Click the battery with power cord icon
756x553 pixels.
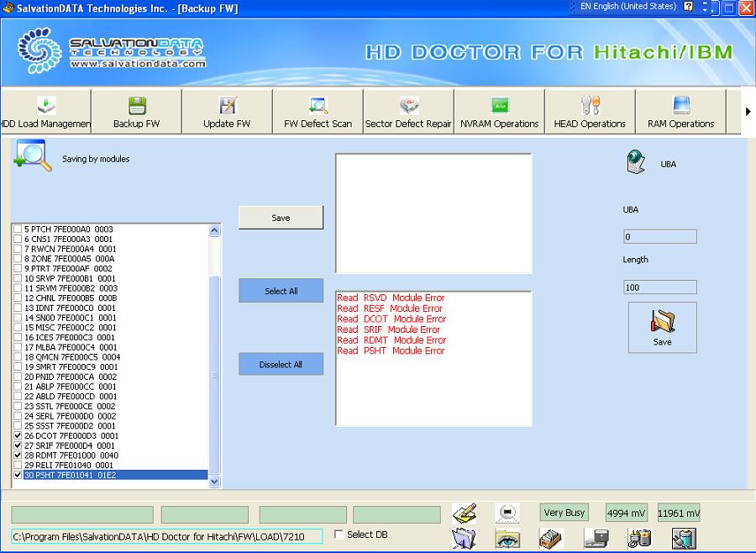tap(640, 539)
